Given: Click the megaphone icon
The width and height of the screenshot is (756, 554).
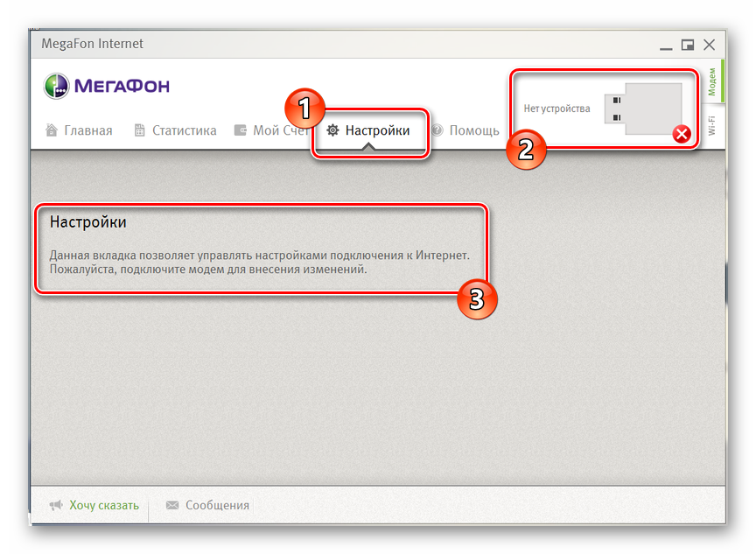Looking at the screenshot, I should tap(56, 505).
